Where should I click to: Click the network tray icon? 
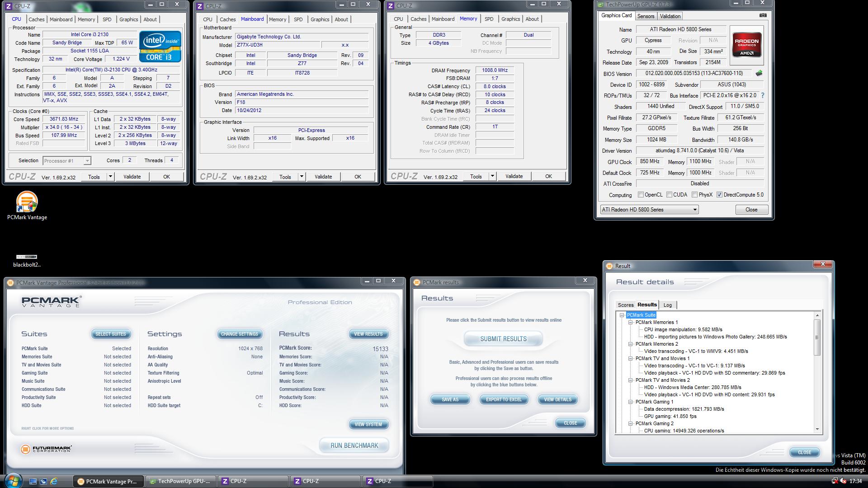point(835,481)
